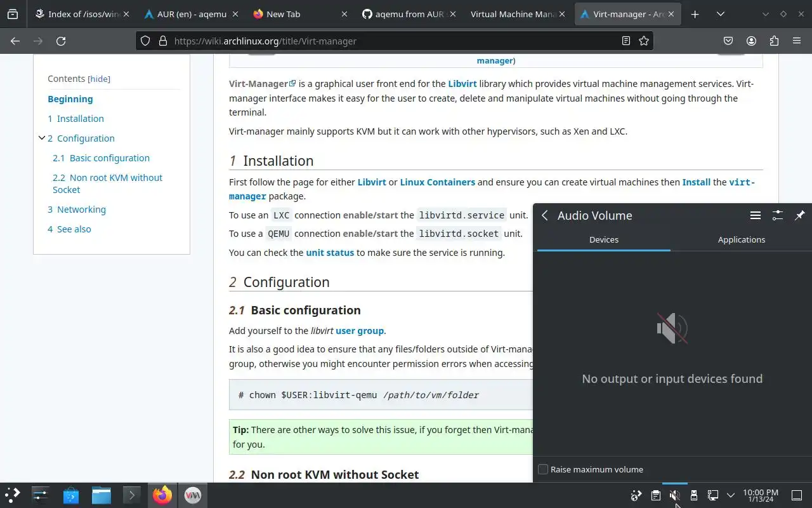This screenshot has width=812, height=508.
Task: Configure Audio Volume settings sliders icon
Action: click(x=777, y=215)
